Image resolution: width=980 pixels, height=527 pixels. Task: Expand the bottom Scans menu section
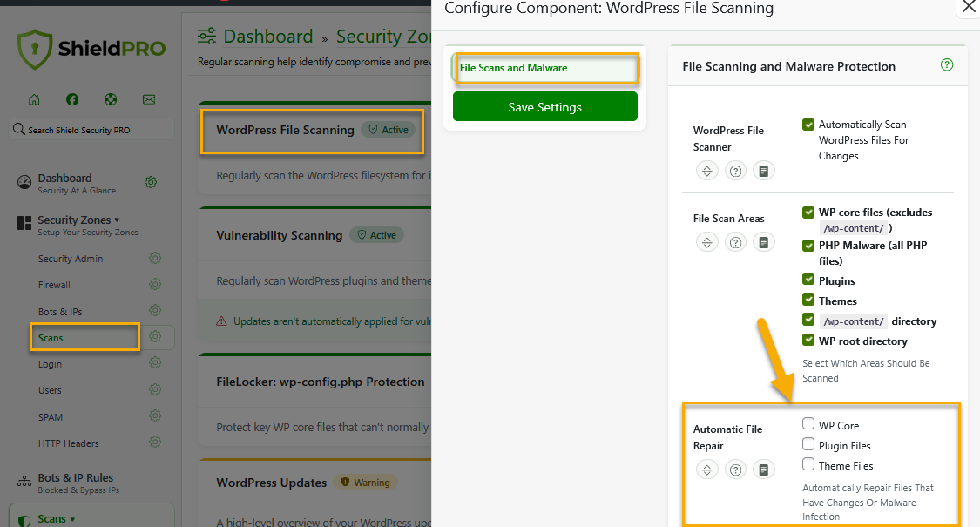click(x=57, y=519)
